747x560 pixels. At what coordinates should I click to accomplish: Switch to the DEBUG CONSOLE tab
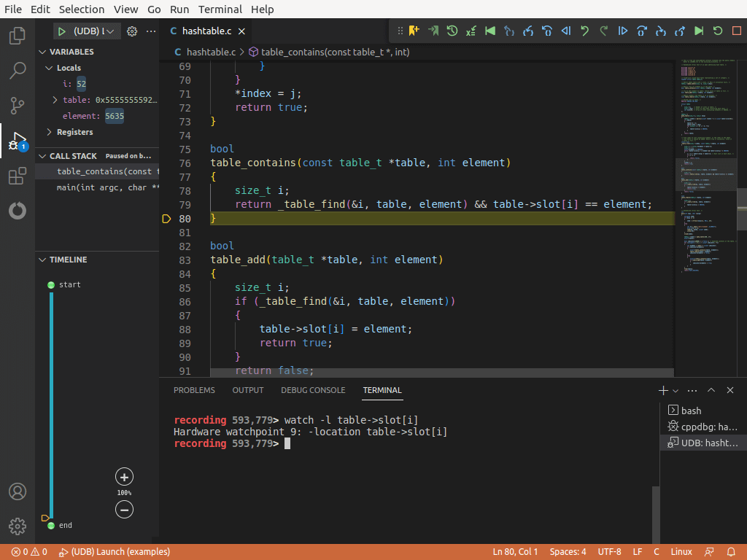click(x=313, y=390)
